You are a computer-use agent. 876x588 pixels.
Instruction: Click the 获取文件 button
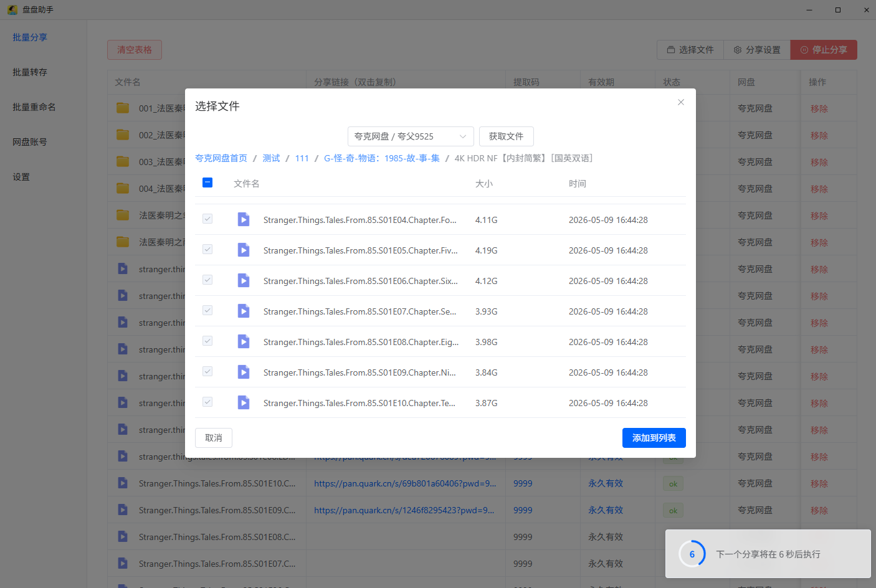(506, 136)
